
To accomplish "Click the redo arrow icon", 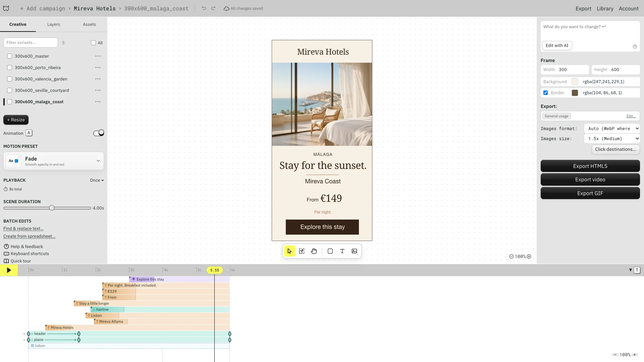I will (213, 8).
